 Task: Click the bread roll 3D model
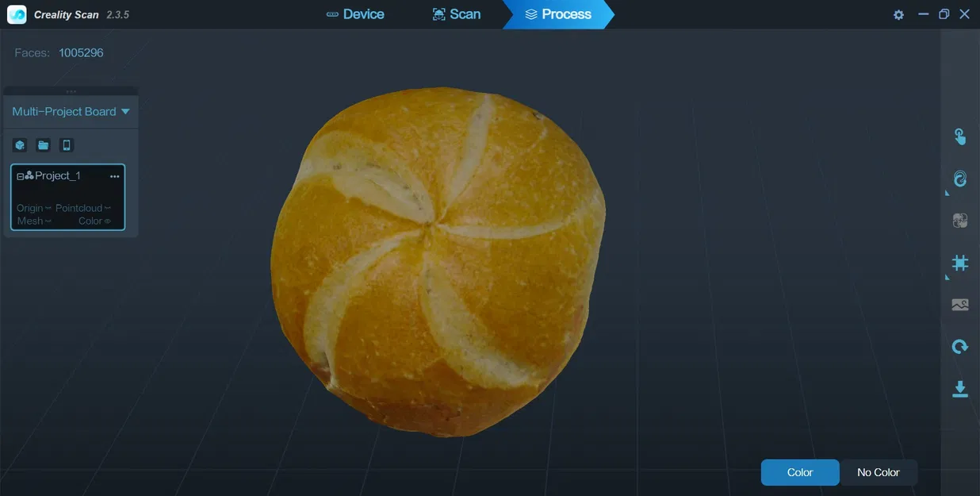coord(438,262)
